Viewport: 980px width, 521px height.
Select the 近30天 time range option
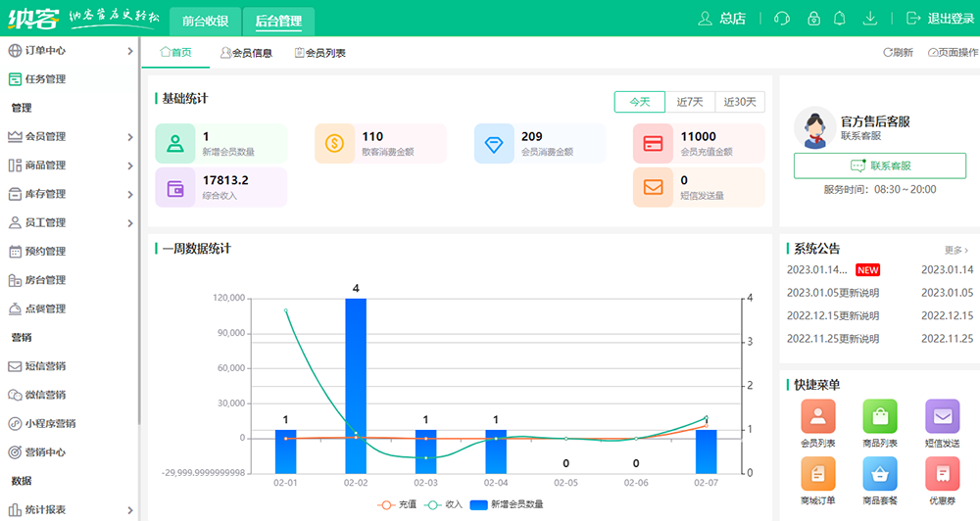(x=740, y=102)
